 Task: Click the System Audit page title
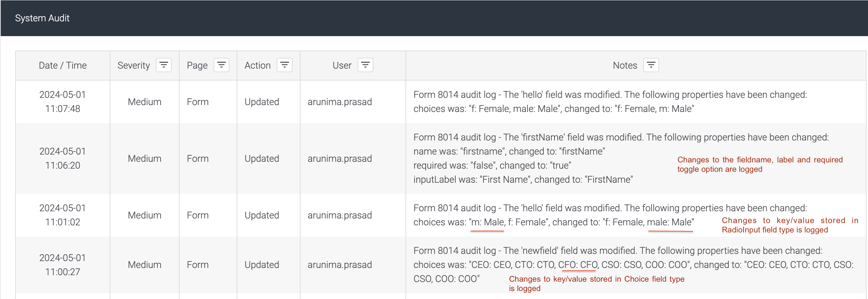pos(42,18)
